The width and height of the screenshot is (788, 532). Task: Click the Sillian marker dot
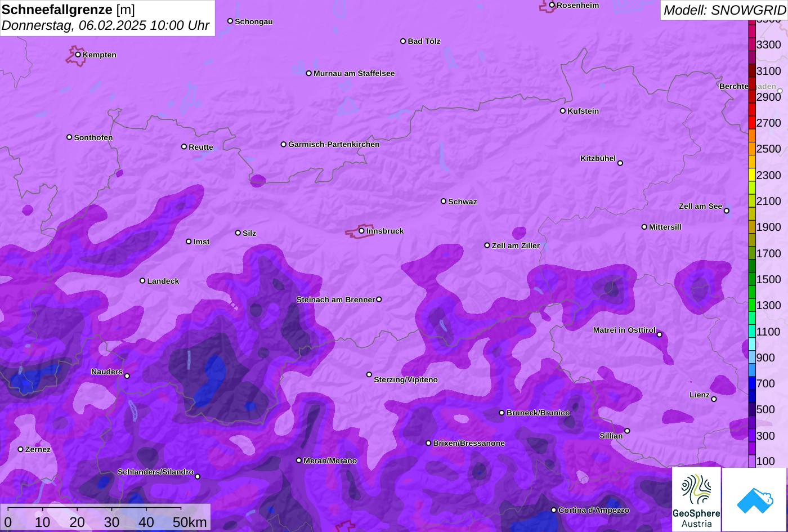click(627, 431)
